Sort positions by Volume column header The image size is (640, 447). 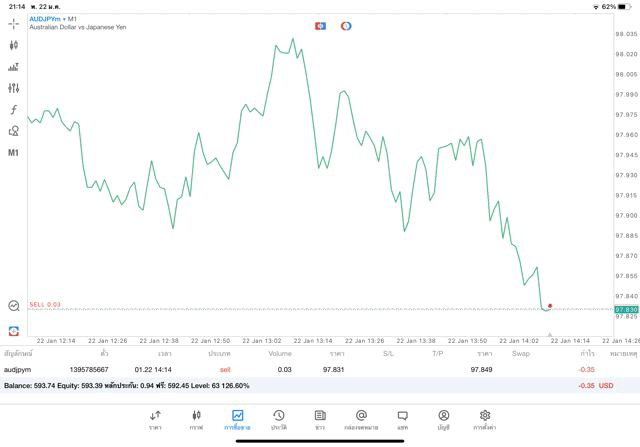[x=280, y=353]
